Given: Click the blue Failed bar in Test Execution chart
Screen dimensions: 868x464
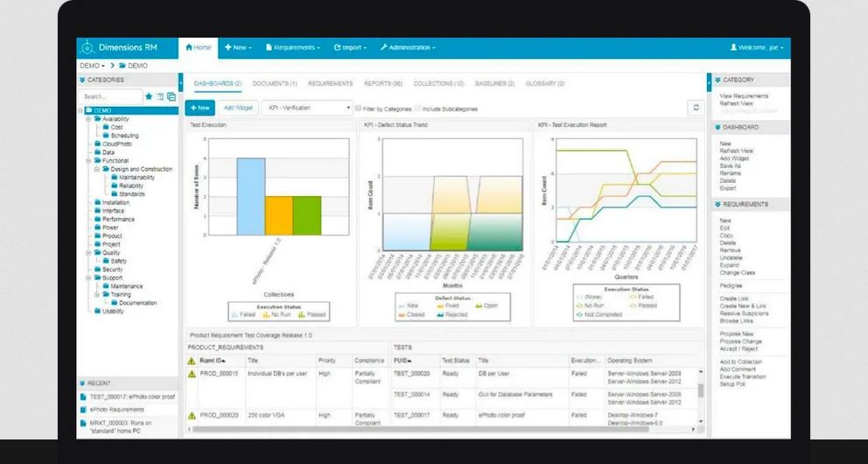Looking at the screenshot, I should click(x=251, y=197).
